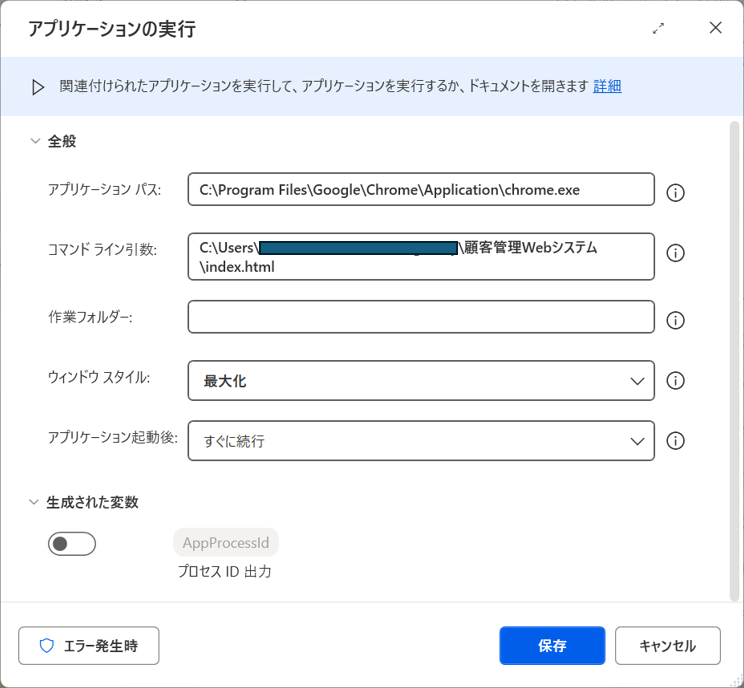Click info icon beside ウィンドウ スタイル
The height and width of the screenshot is (688, 744).
tap(675, 381)
